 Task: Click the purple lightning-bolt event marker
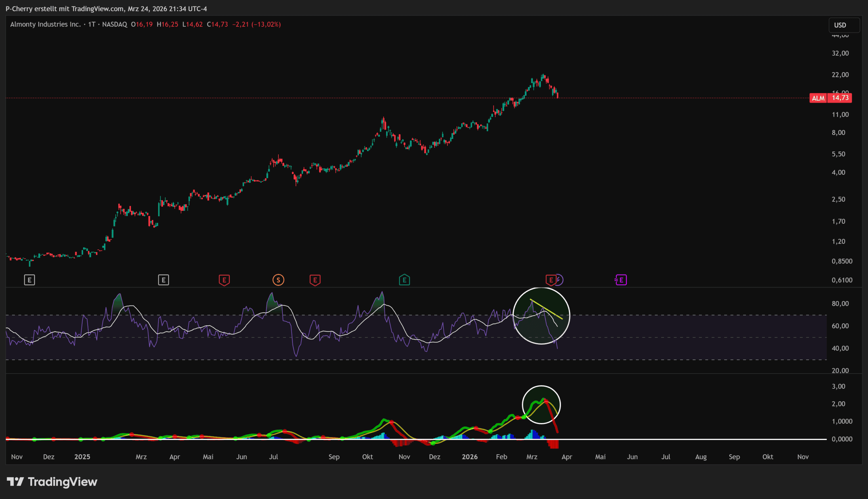pyautogui.click(x=559, y=280)
